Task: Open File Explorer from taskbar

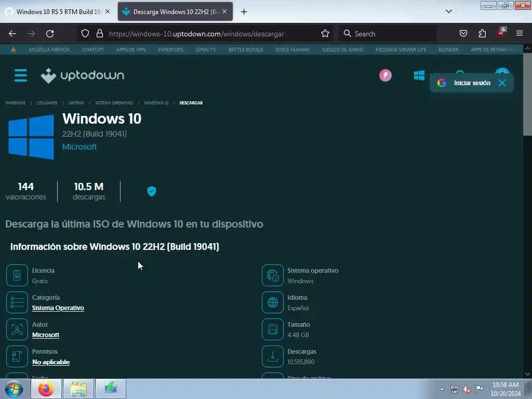Action: [x=78, y=389]
